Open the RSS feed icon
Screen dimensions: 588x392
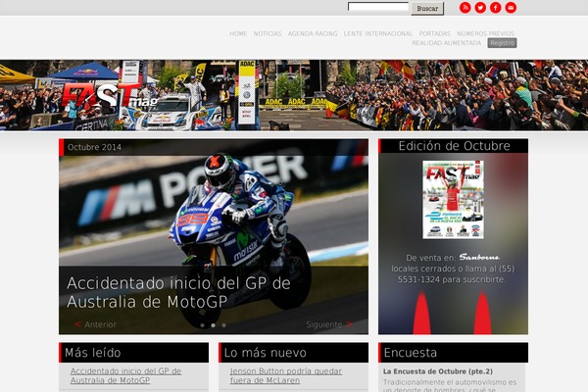(465, 8)
